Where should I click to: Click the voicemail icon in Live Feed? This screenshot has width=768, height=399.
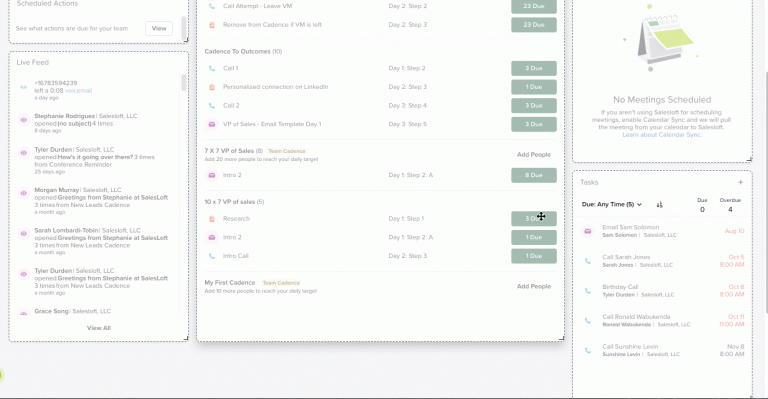coord(24,87)
